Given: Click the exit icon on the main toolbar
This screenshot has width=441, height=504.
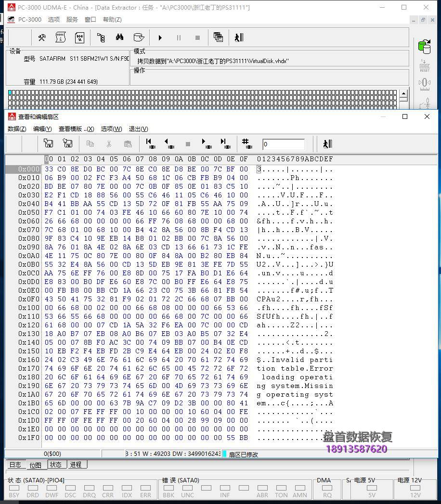Looking at the screenshot, I should pyautogui.click(x=239, y=38).
